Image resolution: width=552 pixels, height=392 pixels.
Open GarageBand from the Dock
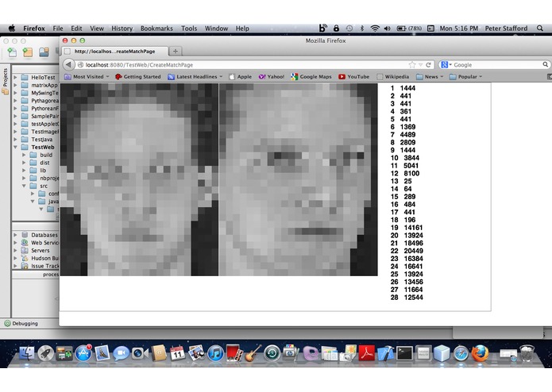[x=253, y=353]
